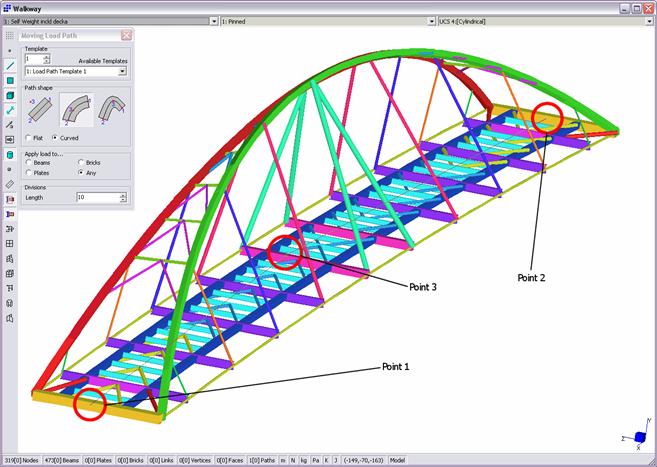Screen dimensions: 657x467
Task: Select the Node tool in left toolbar
Action: [x=10, y=50]
